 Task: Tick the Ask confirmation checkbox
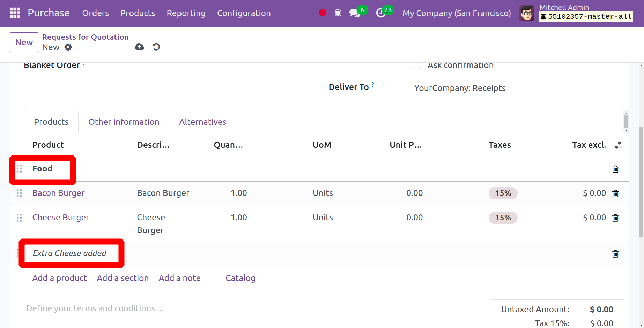click(x=416, y=66)
